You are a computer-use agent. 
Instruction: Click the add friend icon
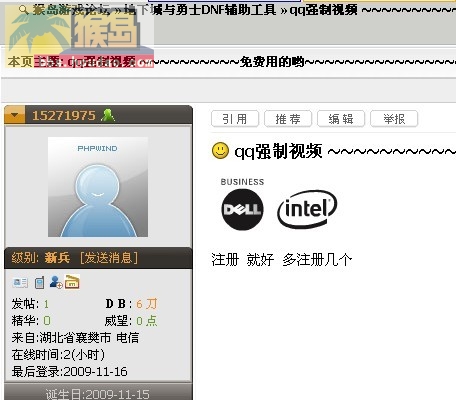(x=56, y=282)
